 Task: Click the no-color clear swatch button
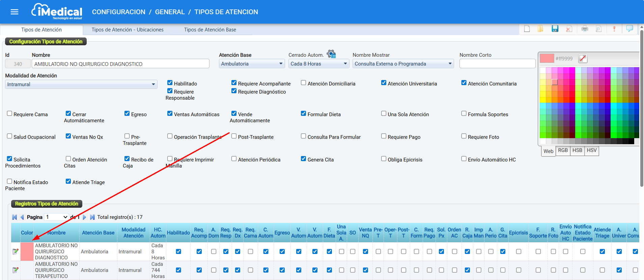(583, 58)
